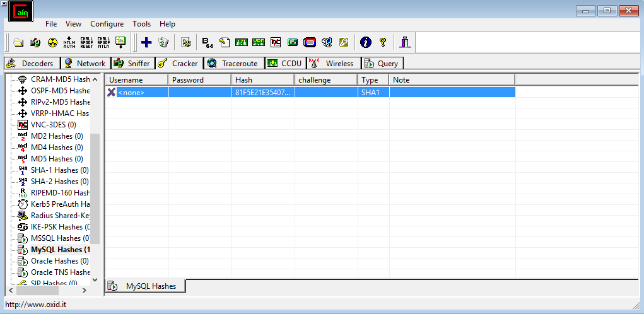Screen dimensions: 644x314
Task: Switch to the Traceroute tab
Action: 234,63
